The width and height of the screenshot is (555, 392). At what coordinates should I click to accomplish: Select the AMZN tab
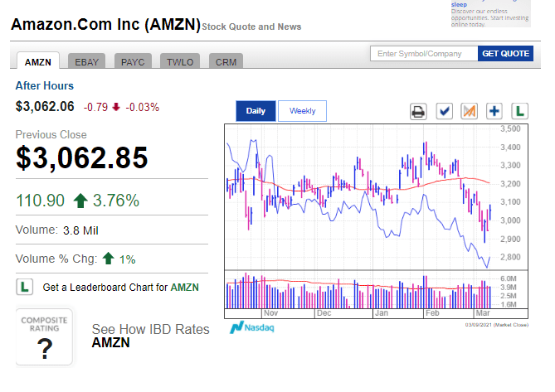[x=38, y=62]
